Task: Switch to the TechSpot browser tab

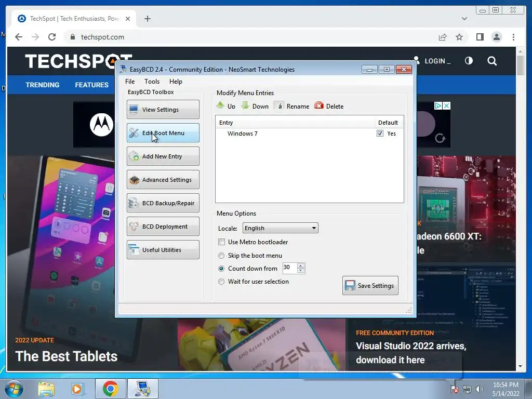Action: pyautogui.click(x=74, y=19)
